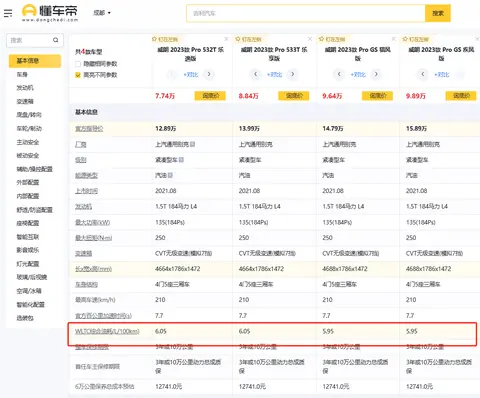Open the 厂商 parameter link
This screenshot has width=480, height=398.
(x=81, y=144)
